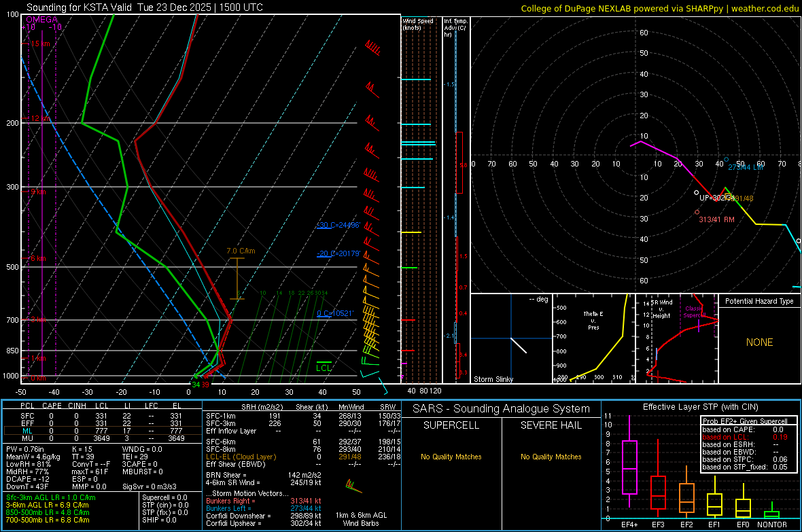This screenshot has width=802, height=532.
Task: Click the SHIP = 0.0 value
Action: click(159, 520)
